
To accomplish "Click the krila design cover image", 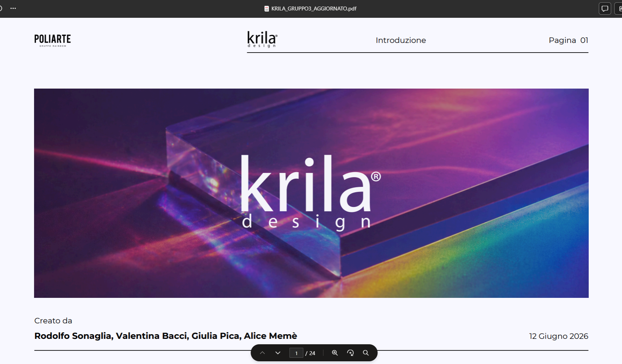I will 311,193.
